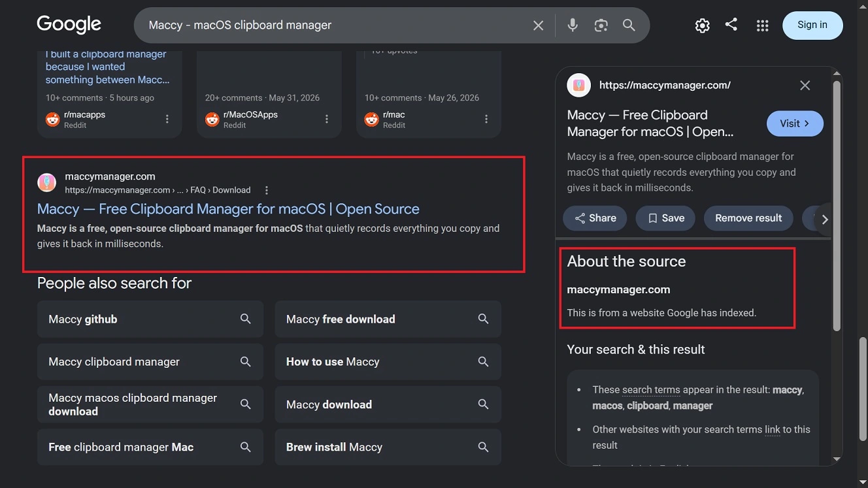Open 'I built a clipboard manager' Reddit post
This screenshot has height=488, width=868.
[x=107, y=67]
